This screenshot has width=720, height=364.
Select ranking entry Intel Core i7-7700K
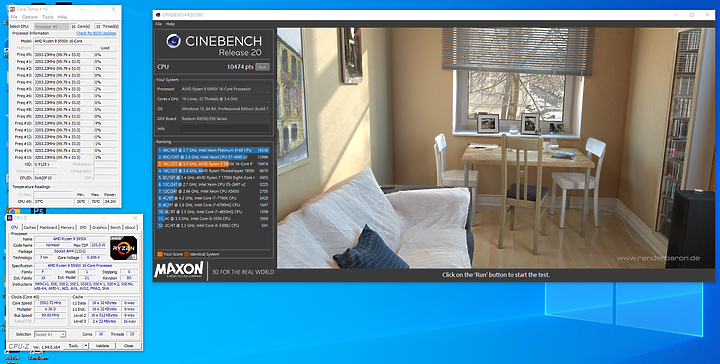[x=214, y=198]
